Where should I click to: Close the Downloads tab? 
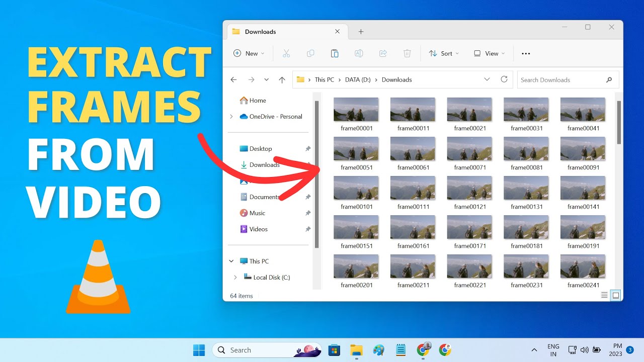(338, 31)
